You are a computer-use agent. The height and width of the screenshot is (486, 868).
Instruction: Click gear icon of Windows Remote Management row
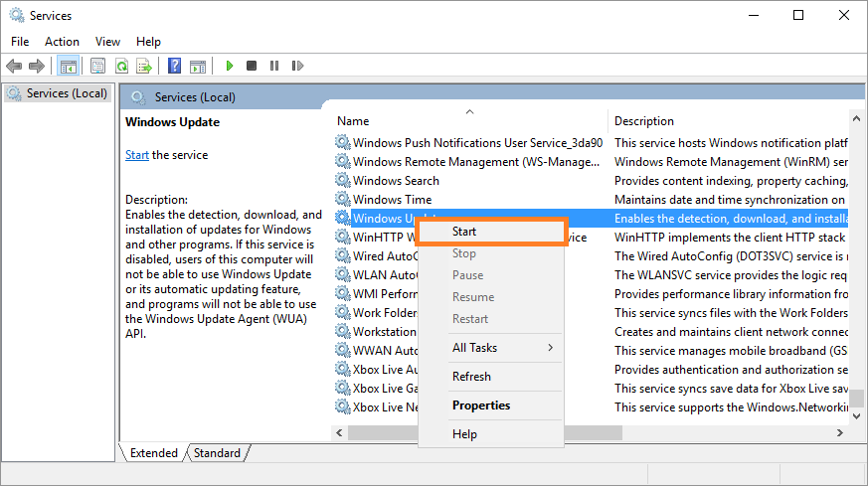click(343, 161)
